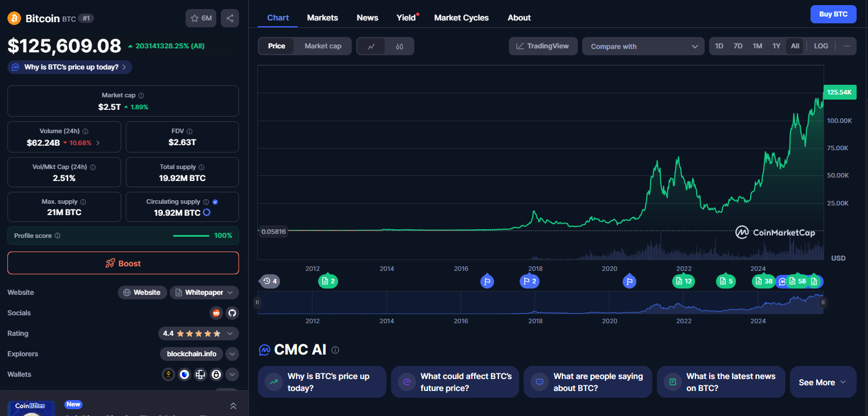Viewport: 868px width, 416px height.
Task: Open the Market Cycles tab
Action: click(x=461, y=18)
